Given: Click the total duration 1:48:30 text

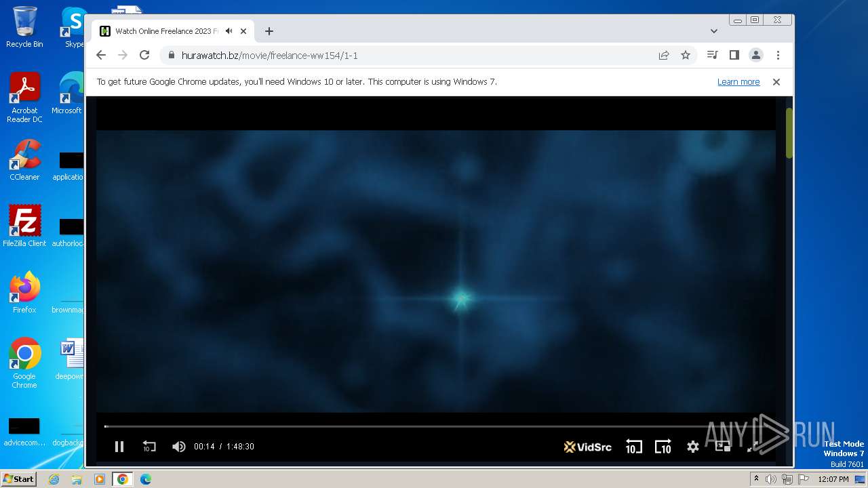Looking at the screenshot, I should (240, 447).
